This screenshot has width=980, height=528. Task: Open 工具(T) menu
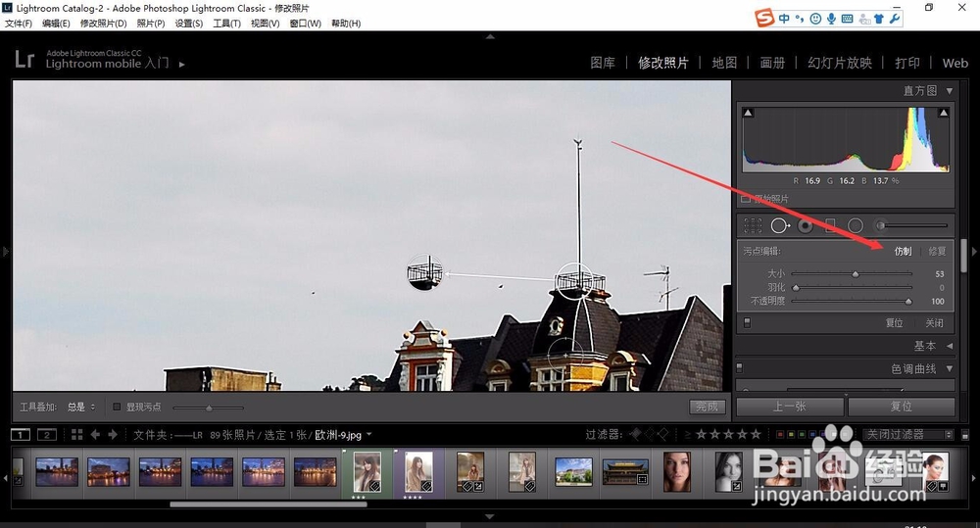click(226, 24)
